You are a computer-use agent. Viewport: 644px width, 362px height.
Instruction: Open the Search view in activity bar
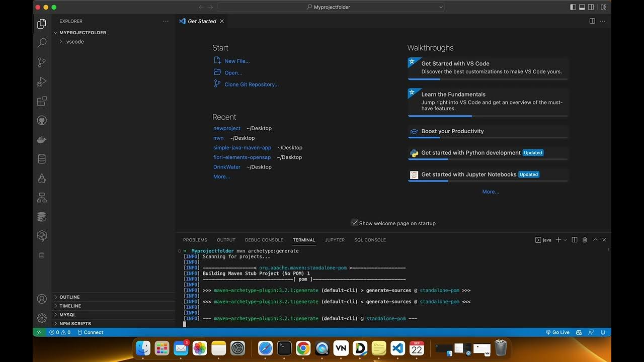pyautogui.click(x=42, y=43)
